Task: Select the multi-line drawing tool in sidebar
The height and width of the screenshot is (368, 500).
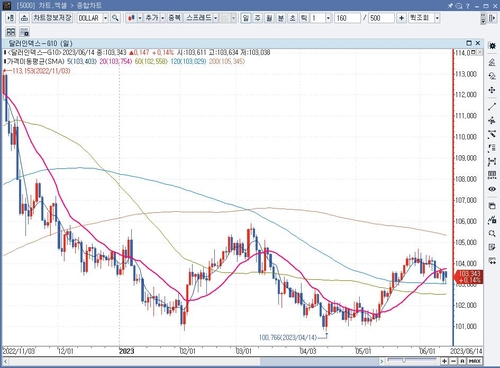Action: 492,121
